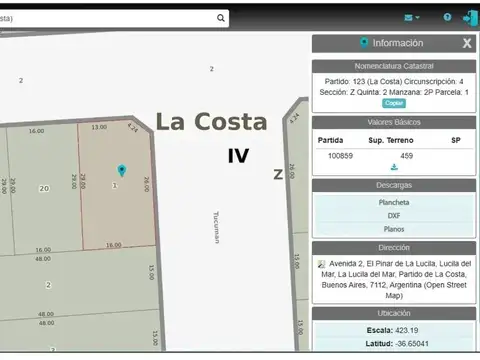Image resolution: width=480 pixels, height=360 pixels.
Task: Click the Valores Básicos section header
Action: [x=394, y=122]
